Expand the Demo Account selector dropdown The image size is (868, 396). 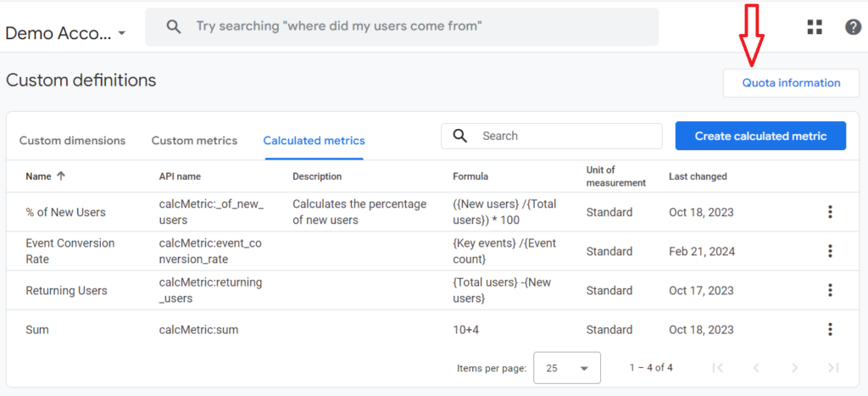click(x=122, y=34)
